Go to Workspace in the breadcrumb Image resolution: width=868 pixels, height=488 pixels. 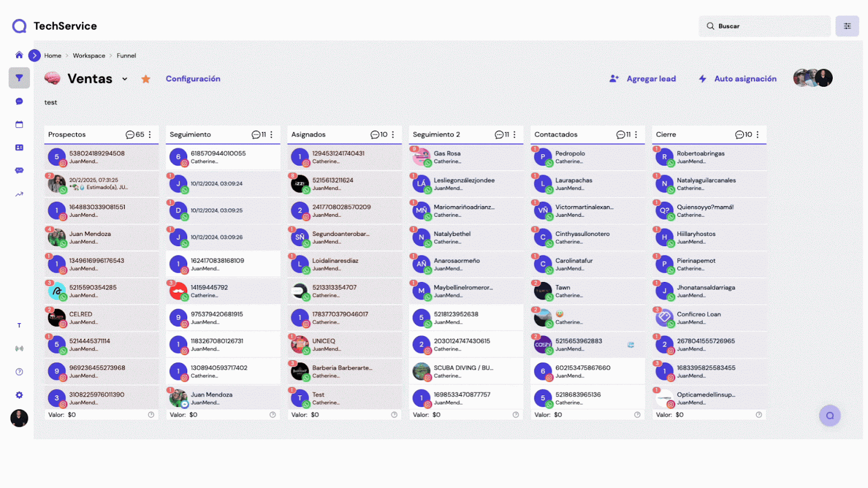pos(89,56)
